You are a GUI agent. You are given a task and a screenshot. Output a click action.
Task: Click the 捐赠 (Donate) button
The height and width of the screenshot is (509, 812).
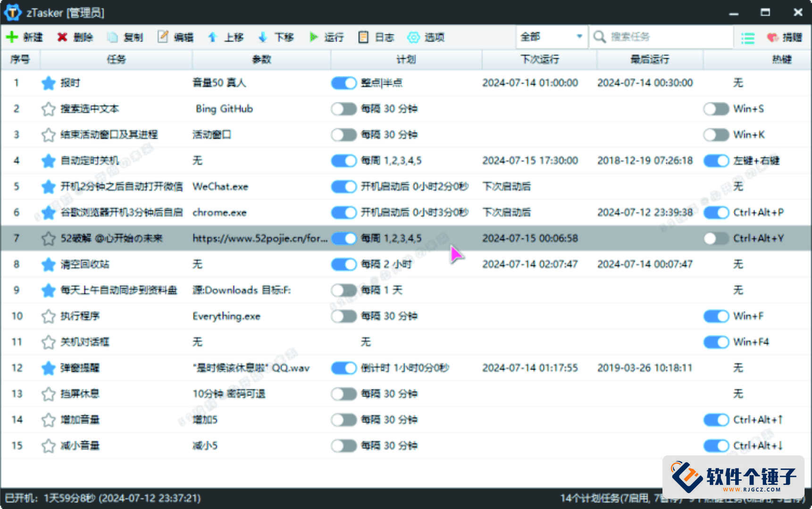(785, 37)
